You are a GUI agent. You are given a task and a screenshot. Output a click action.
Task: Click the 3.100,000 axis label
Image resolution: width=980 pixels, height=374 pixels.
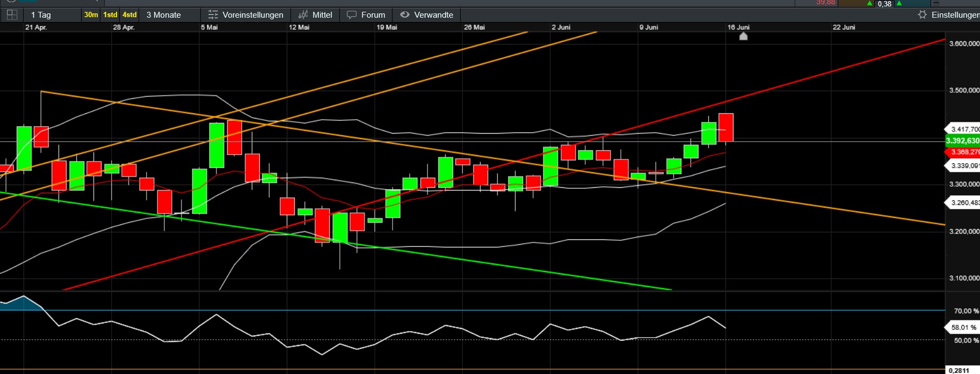click(964, 278)
